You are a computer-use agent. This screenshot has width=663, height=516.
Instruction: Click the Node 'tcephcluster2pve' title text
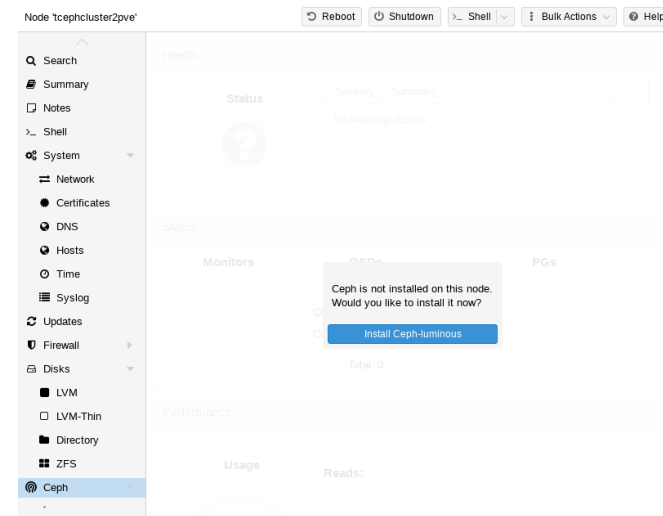[80, 17]
